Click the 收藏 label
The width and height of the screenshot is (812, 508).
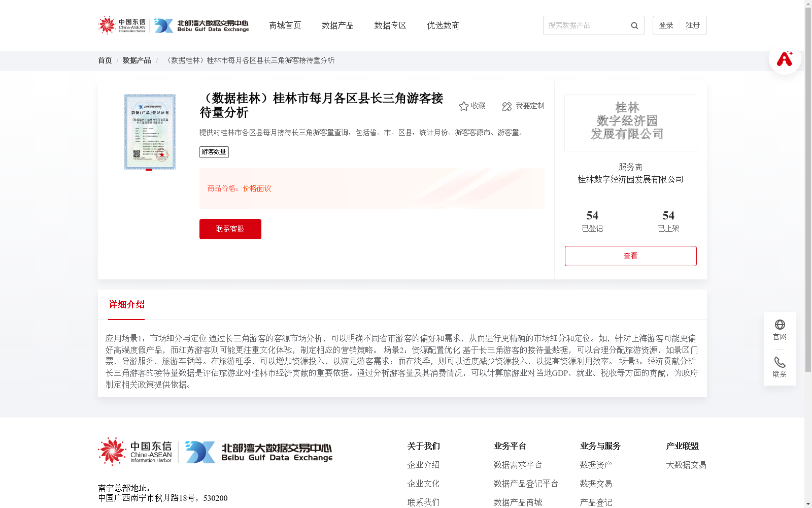click(478, 106)
